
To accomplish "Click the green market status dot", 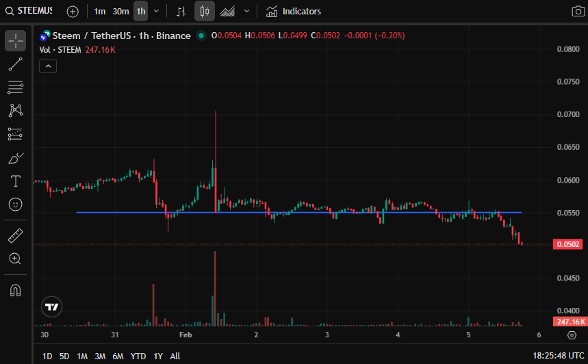I will (201, 36).
